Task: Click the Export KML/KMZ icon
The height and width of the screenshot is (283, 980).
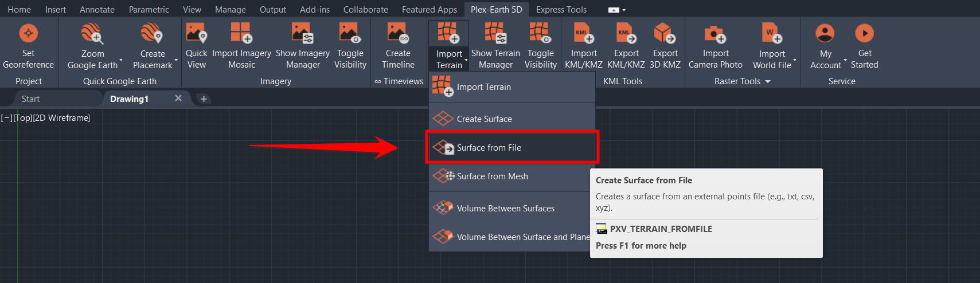Action: coord(626,33)
